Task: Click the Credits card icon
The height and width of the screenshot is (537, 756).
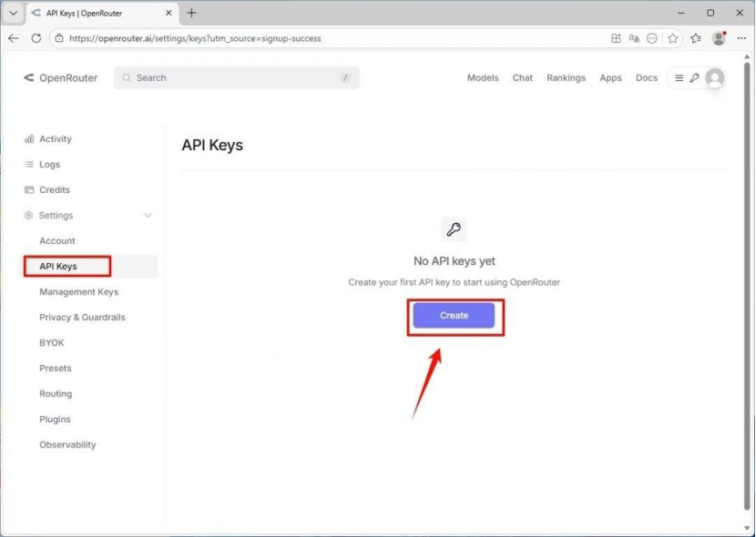Action: coord(29,189)
